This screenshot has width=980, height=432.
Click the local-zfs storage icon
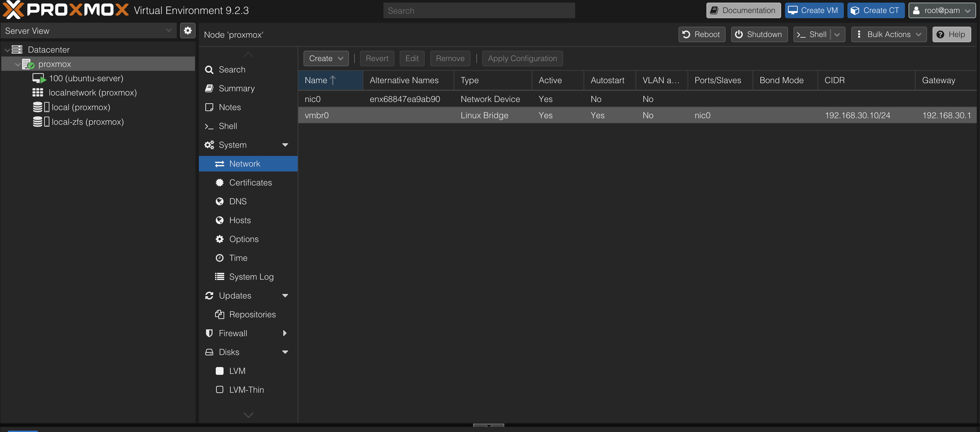tap(41, 122)
